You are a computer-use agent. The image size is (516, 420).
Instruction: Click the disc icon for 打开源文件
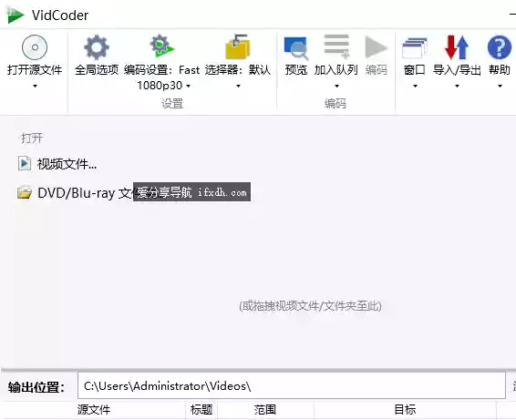click(35, 47)
